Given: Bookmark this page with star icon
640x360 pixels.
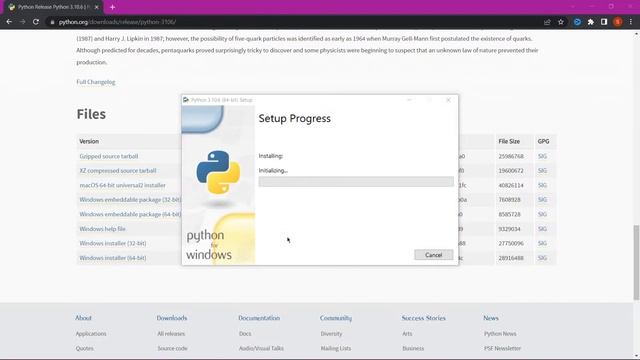Looking at the screenshot, I should [561, 22].
